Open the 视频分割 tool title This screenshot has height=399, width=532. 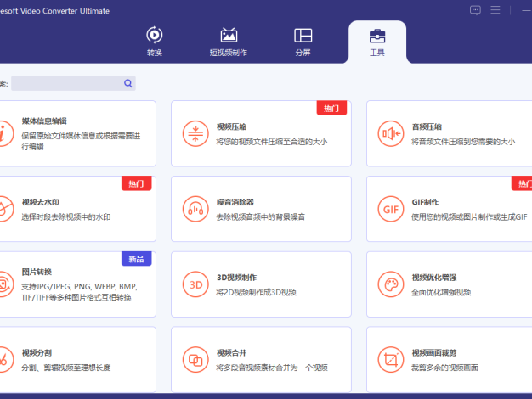(37, 352)
